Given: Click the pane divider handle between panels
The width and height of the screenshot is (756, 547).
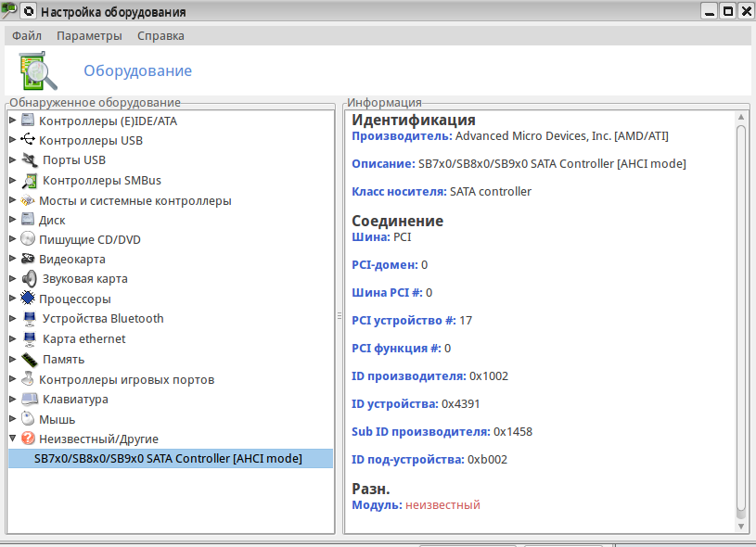Looking at the screenshot, I should pos(340,316).
